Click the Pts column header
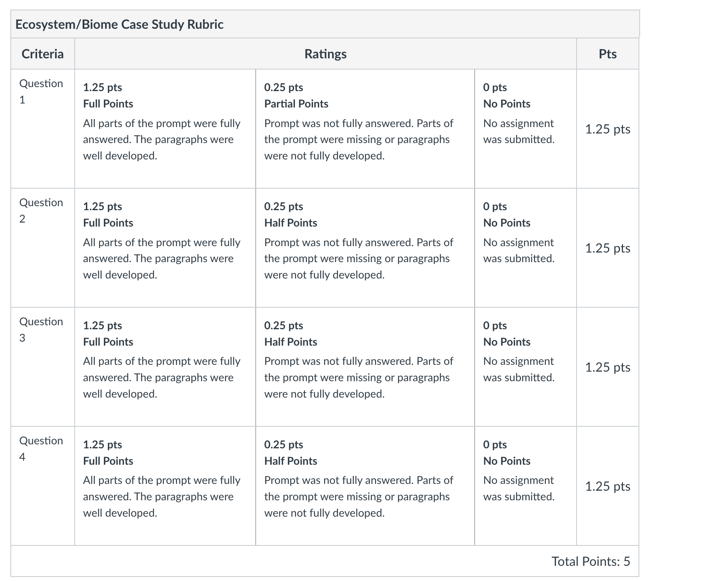The height and width of the screenshot is (581, 728). [x=607, y=54]
